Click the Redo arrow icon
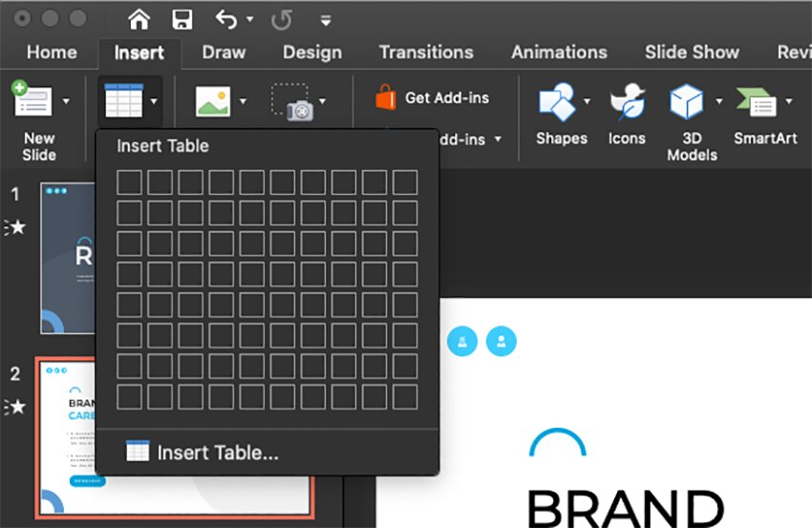The width and height of the screenshot is (812, 528). click(281, 19)
